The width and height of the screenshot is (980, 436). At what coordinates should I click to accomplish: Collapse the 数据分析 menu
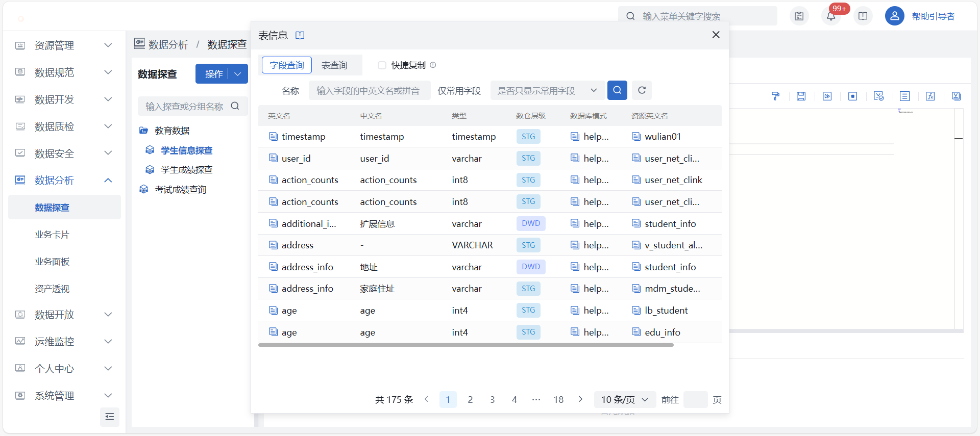click(64, 180)
